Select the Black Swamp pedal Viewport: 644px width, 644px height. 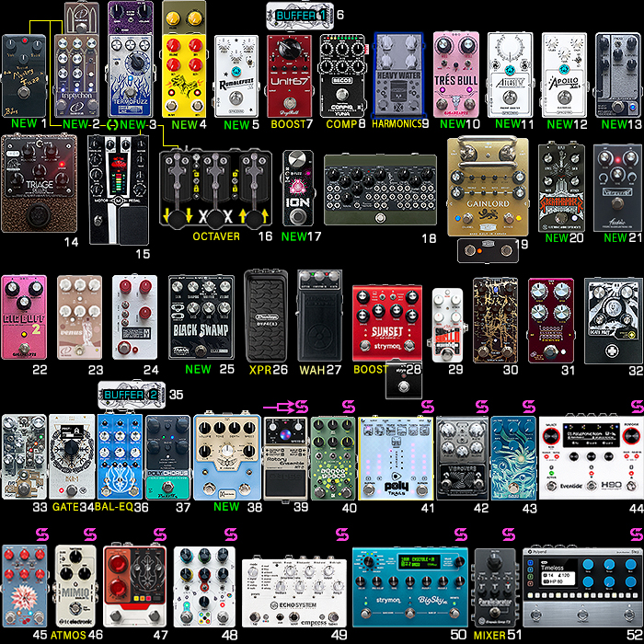point(201,317)
